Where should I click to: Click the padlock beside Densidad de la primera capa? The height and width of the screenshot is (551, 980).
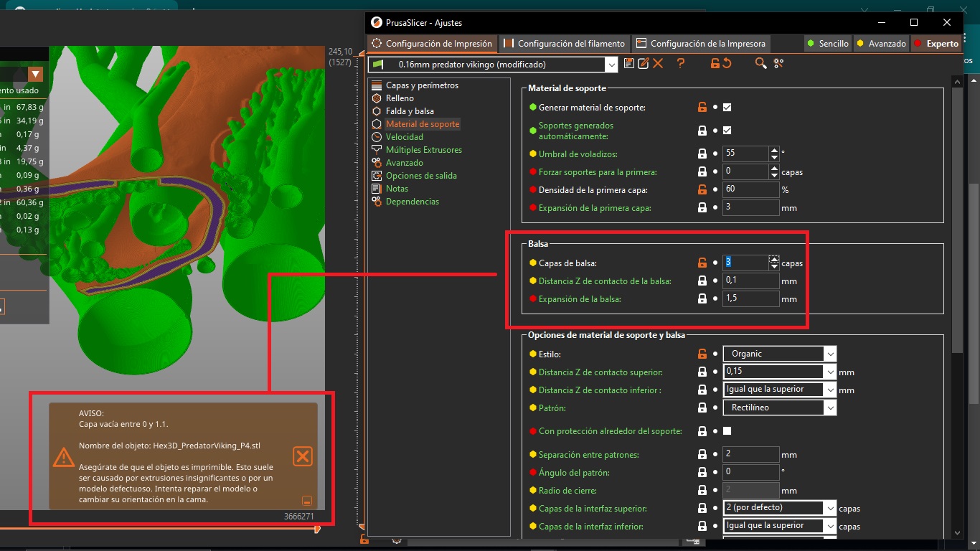pyautogui.click(x=702, y=190)
